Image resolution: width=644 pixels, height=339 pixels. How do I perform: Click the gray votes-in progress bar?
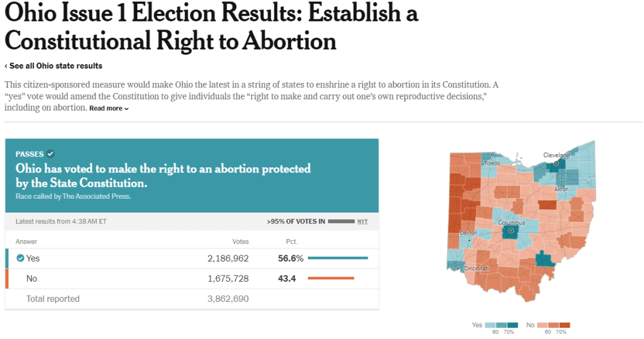point(341,221)
